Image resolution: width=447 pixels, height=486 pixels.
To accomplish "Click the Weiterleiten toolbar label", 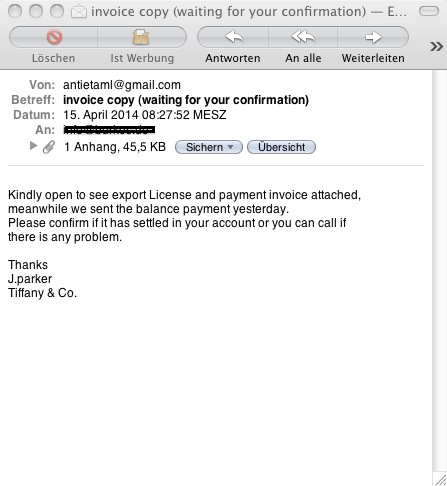I will (373, 58).
